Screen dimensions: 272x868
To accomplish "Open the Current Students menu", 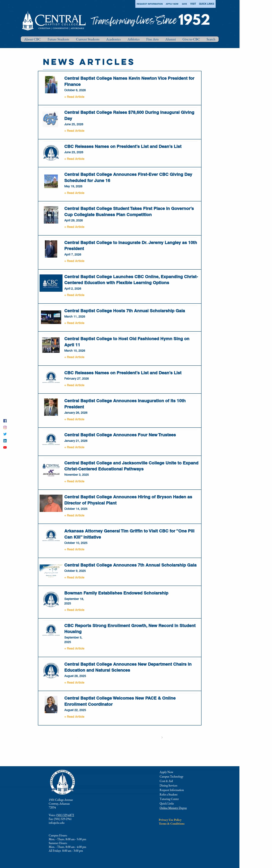I will [88, 39].
